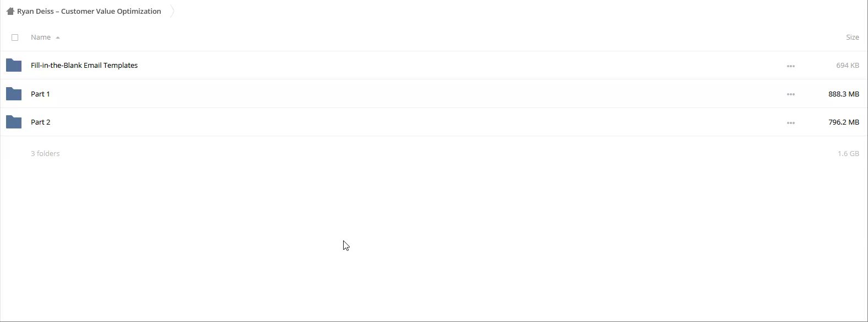The height and width of the screenshot is (322, 868).
Task: Open the three-dots menu for Part 1
Action: coord(790,94)
